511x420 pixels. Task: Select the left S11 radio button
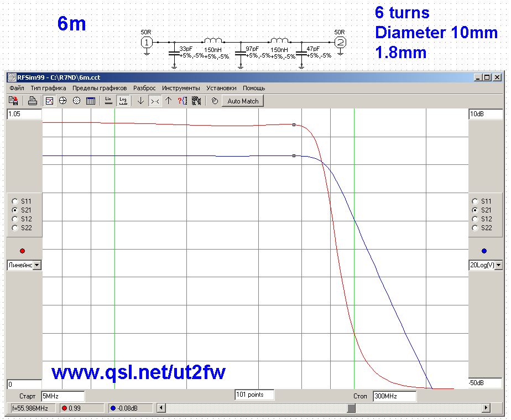pyautogui.click(x=15, y=201)
